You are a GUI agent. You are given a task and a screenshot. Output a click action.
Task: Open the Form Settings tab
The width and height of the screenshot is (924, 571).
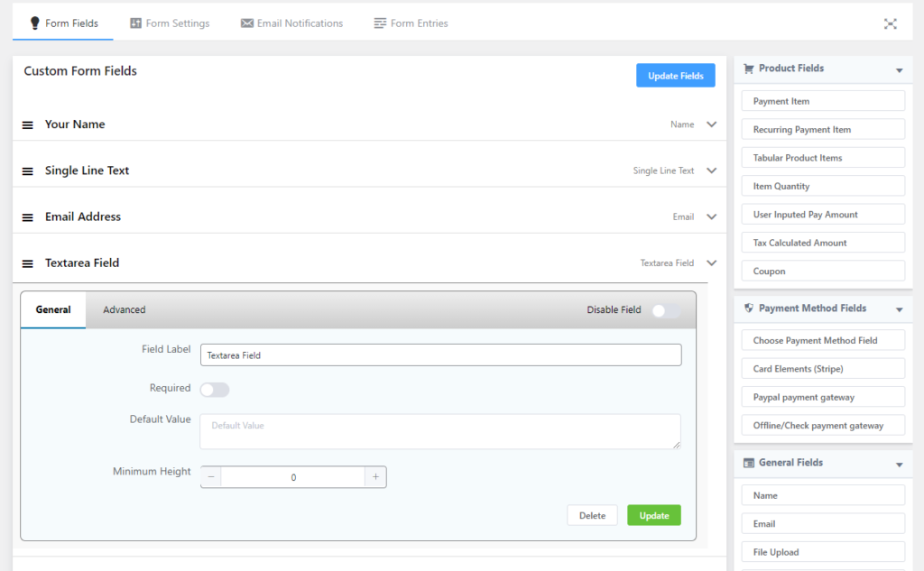tap(170, 23)
